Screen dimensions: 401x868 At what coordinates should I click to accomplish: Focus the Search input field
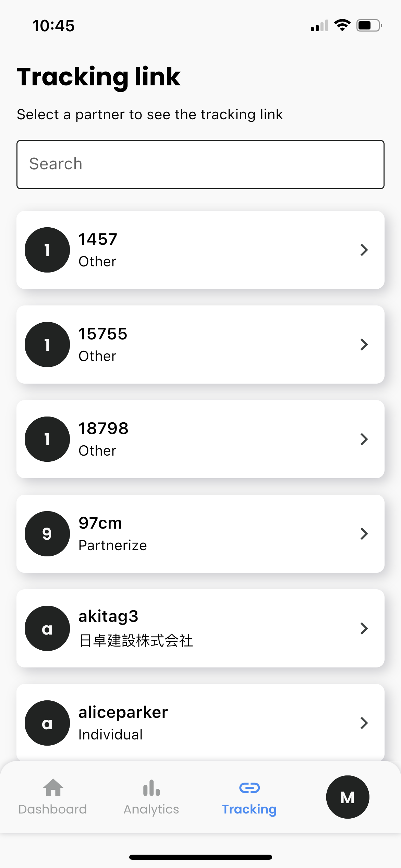(x=200, y=165)
